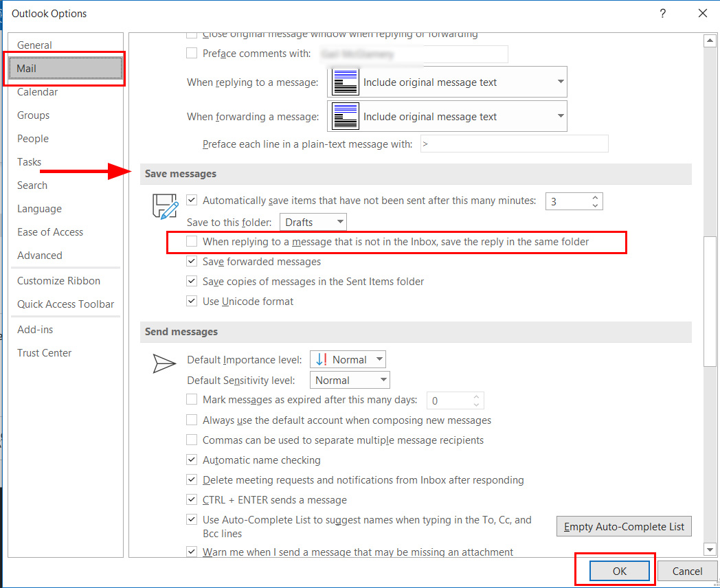Open the Save to this folder dropdown
This screenshot has width=720, height=588.
pyautogui.click(x=313, y=222)
